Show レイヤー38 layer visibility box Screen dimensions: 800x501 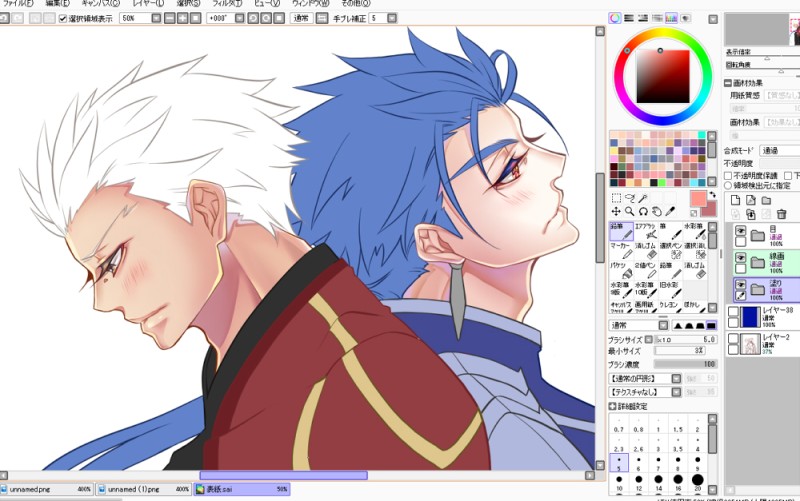(733, 312)
